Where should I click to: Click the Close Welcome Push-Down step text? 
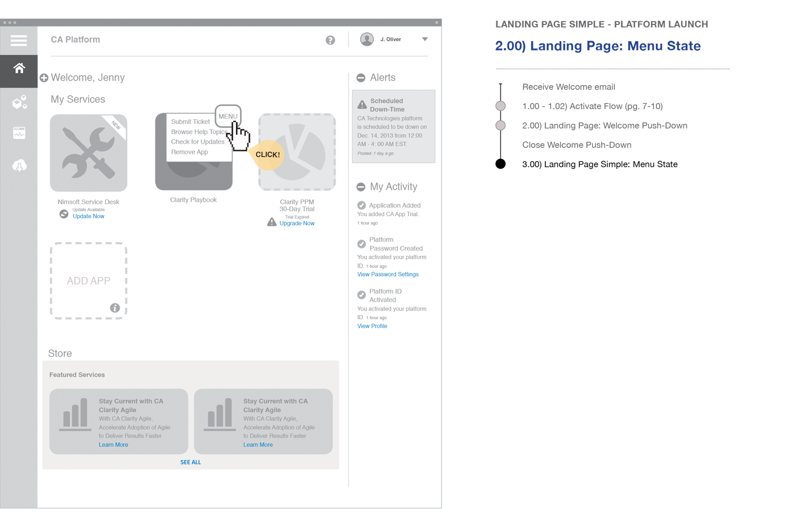[x=577, y=145]
